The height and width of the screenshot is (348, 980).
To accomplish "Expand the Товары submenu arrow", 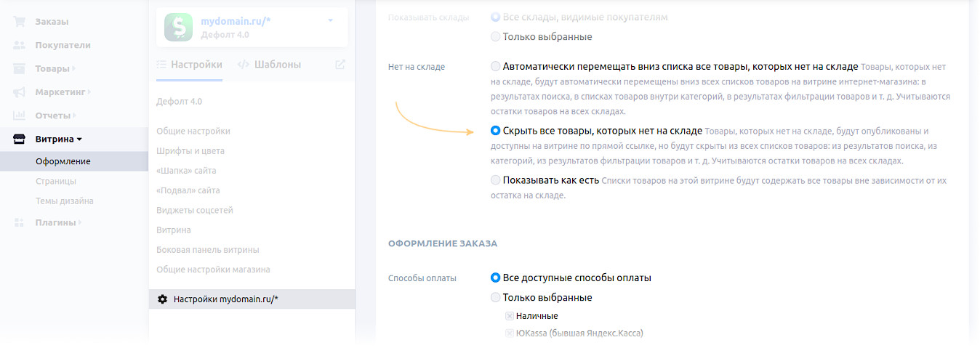I will point(74,69).
